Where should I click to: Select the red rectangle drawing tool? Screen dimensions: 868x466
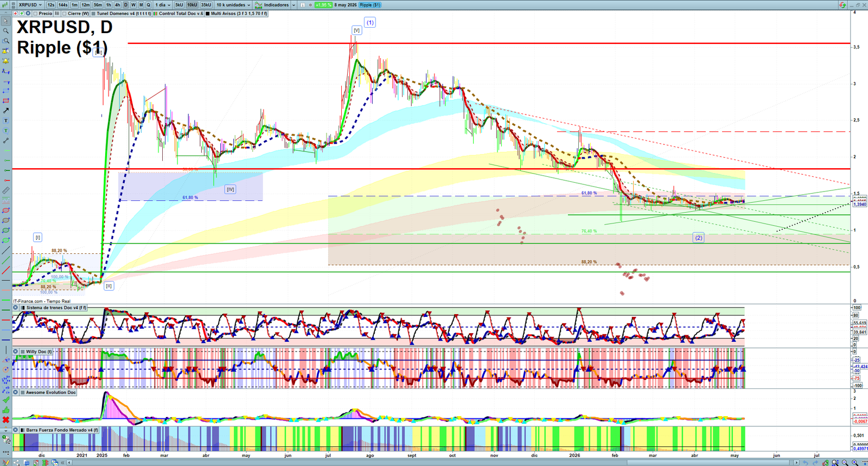(6, 100)
